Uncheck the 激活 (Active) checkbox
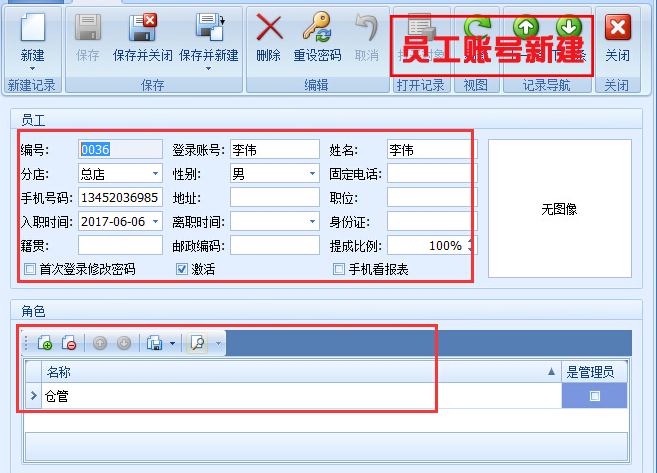Image resolution: width=657 pixels, height=473 pixels. point(182,269)
